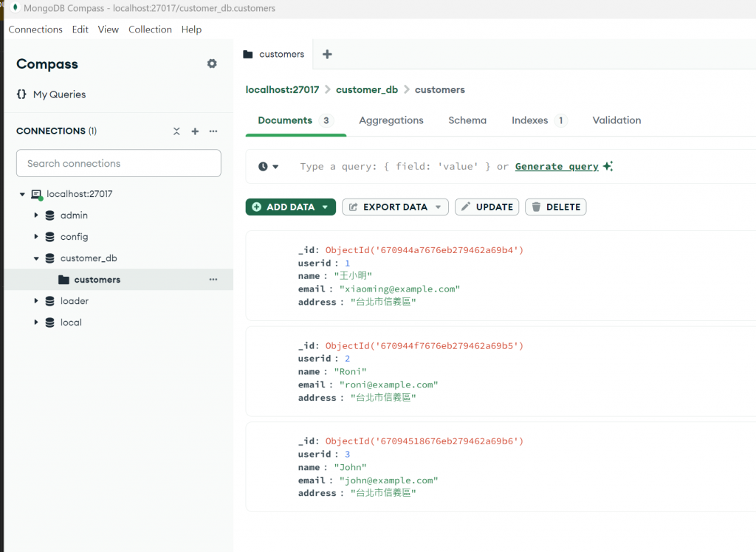Viewport: 756px width, 552px height.
Task: Click userid value 2
Action: tap(347, 359)
